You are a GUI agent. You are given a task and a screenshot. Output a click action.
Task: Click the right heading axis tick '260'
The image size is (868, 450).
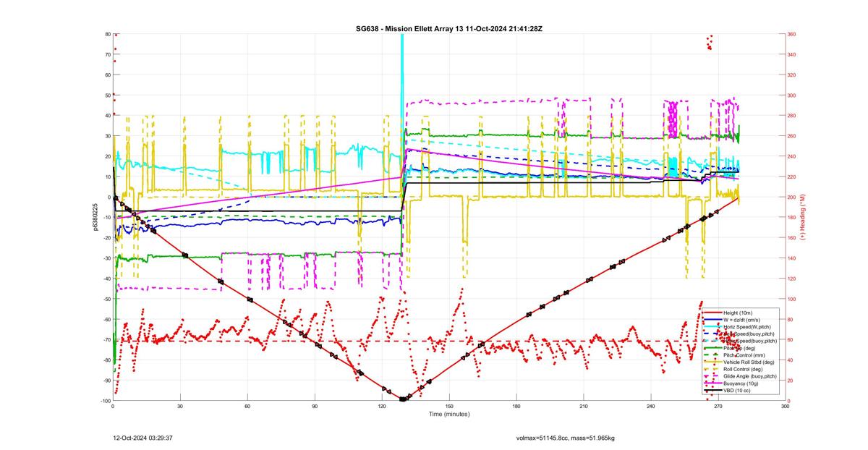(793, 136)
